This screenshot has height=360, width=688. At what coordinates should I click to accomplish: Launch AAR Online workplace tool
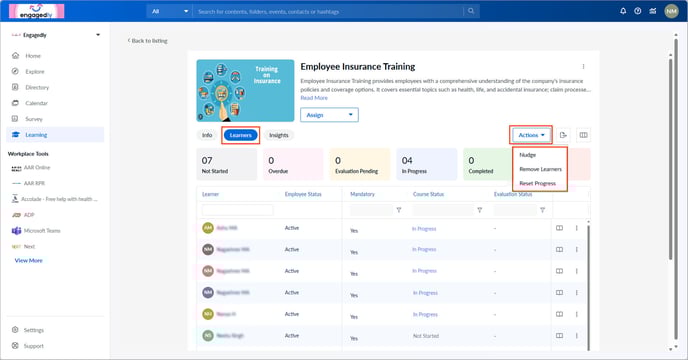tap(36, 168)
